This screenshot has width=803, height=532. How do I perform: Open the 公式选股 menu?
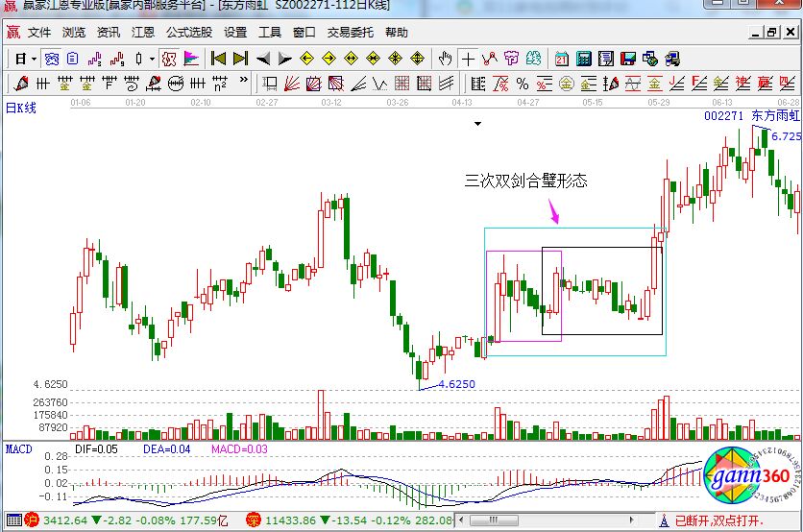point(189,32)
